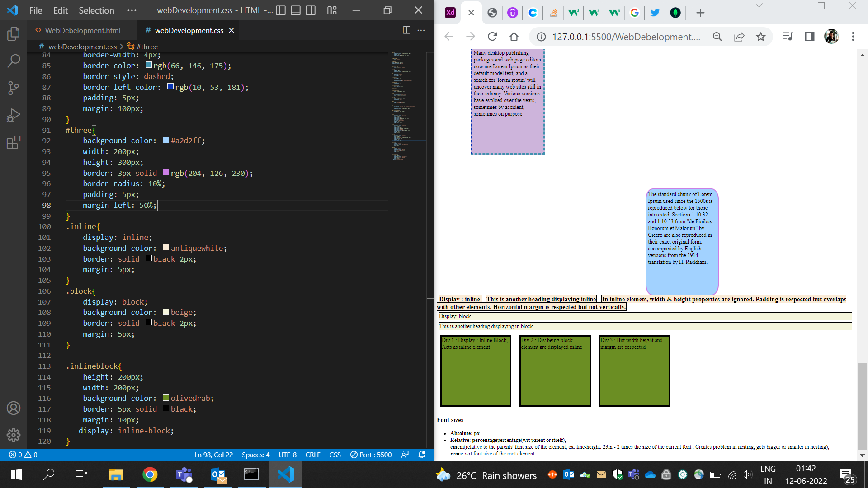Split the editor to the right
Screen dimensions: 868x488
[x=406, y=30]
